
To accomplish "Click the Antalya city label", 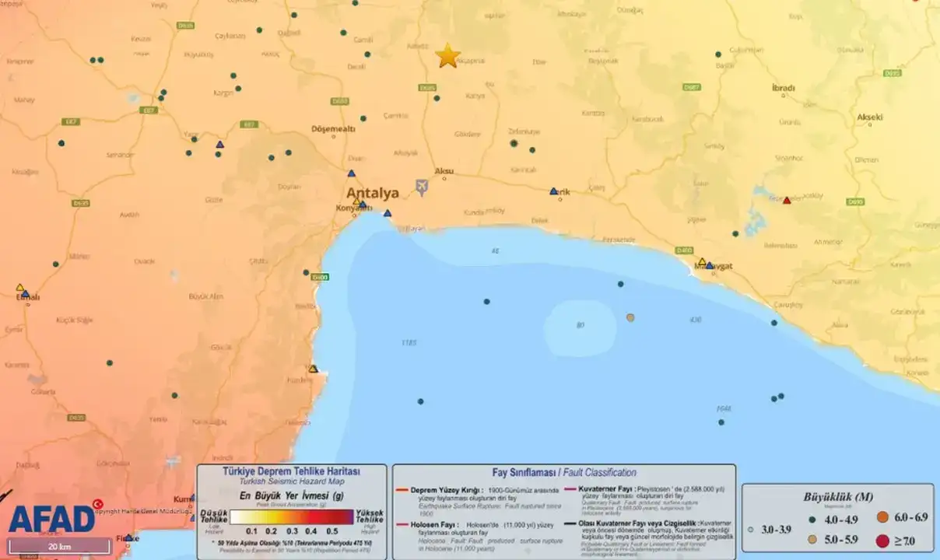I will tap(372, 194).
